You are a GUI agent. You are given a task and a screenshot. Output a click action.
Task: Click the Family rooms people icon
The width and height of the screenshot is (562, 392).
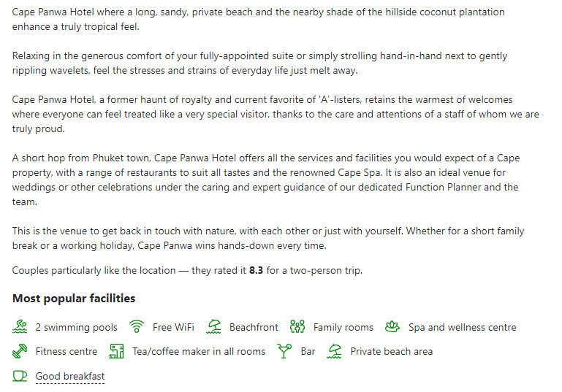click(297, 326)
